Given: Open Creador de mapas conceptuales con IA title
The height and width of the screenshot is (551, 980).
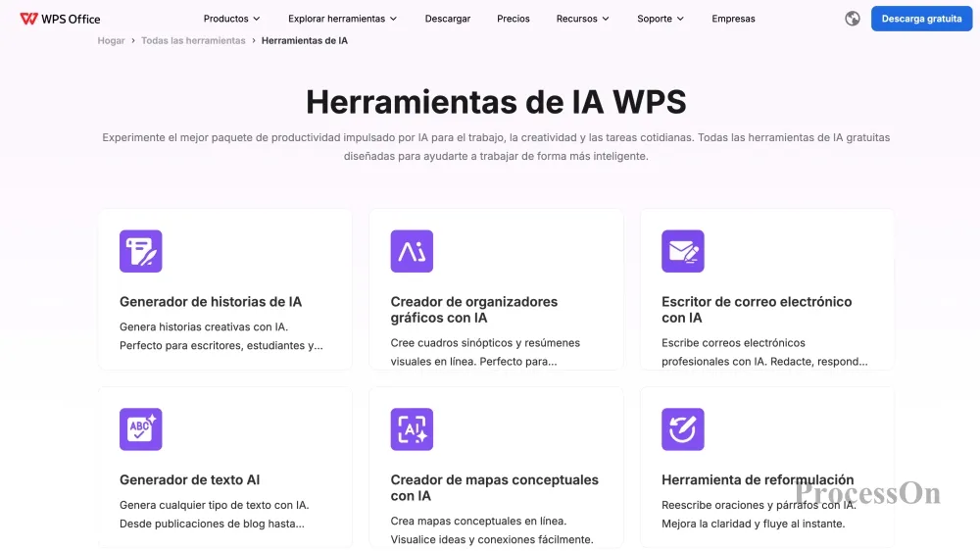Looking at the screenshot, I should pyautogui.click(x=494, y=488).
